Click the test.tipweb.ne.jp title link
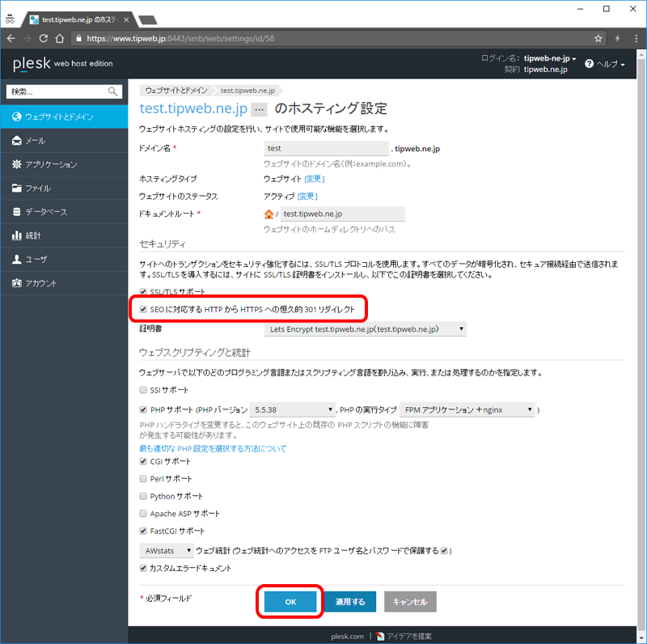 pyautogui.click(x=193, y=108)
